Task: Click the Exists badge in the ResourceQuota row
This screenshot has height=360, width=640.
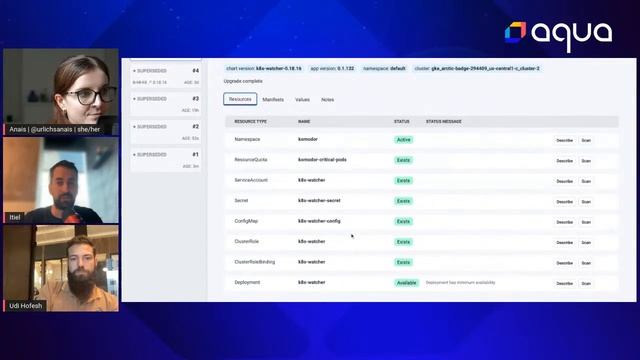Action: tap(403, 160)
